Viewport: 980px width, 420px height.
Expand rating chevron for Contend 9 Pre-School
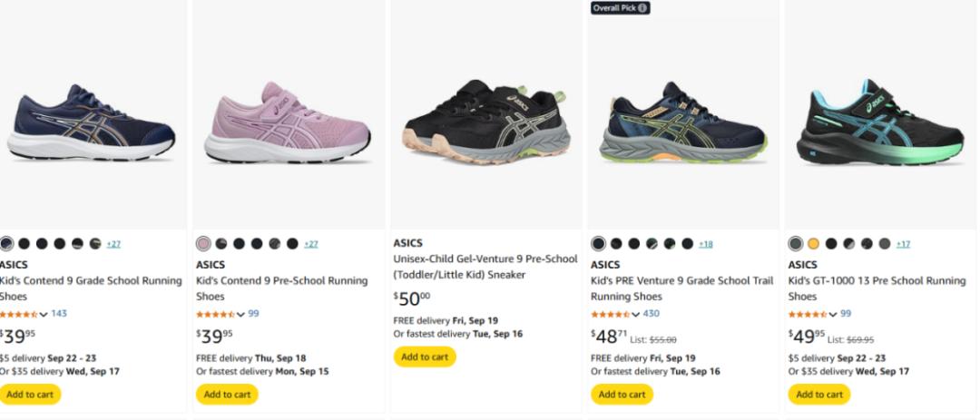coord(240,315)
